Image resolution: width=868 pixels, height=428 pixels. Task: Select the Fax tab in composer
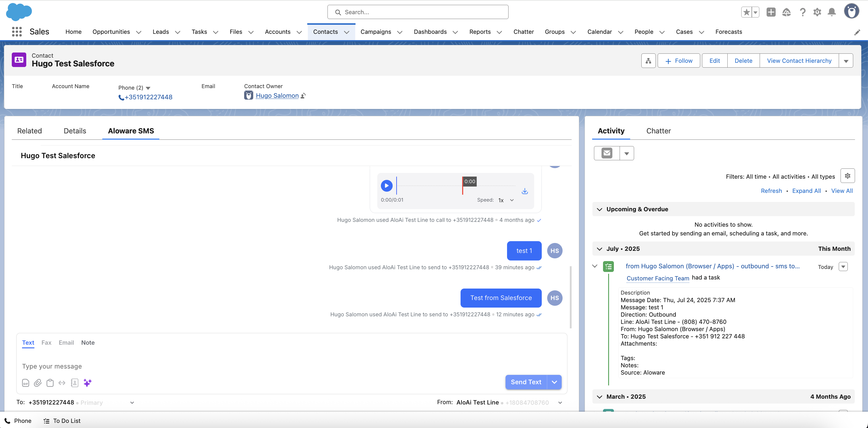pyautogui.click(x=46, y=343)
